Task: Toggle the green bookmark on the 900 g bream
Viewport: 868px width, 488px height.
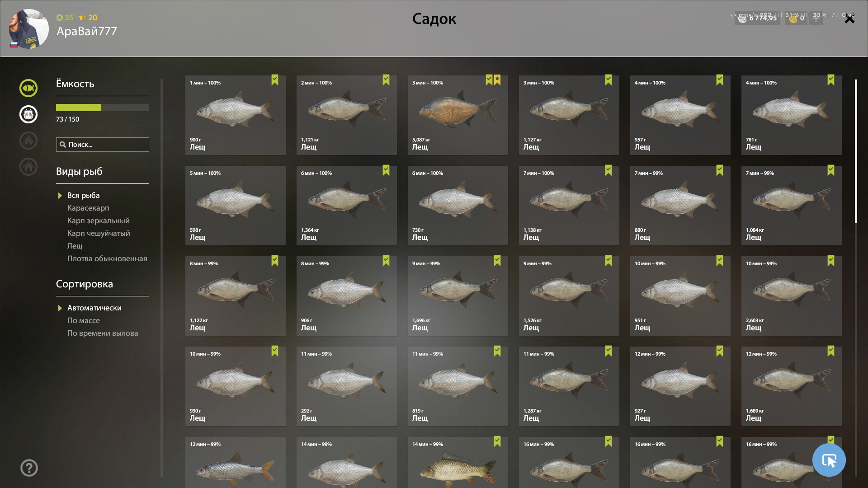Action: pos(275,80)
